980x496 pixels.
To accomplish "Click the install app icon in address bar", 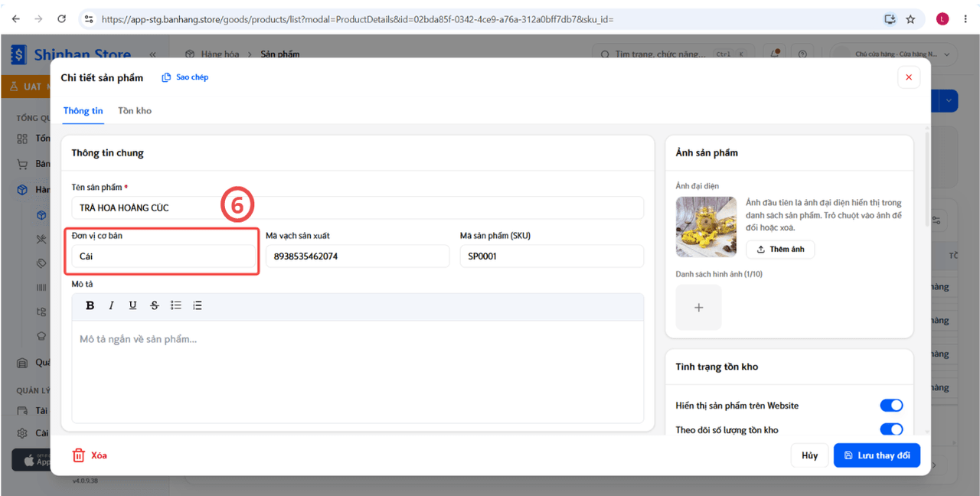I will (x=890, y=19).
